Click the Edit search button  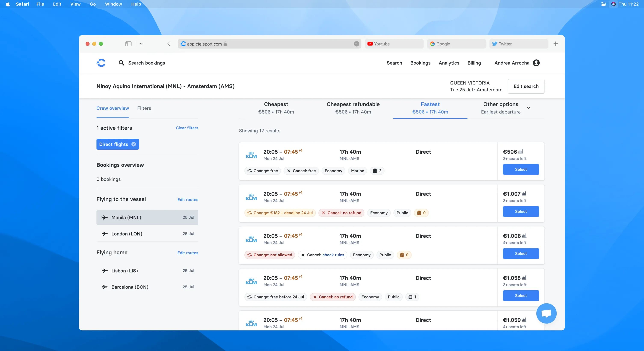[526, 86]
